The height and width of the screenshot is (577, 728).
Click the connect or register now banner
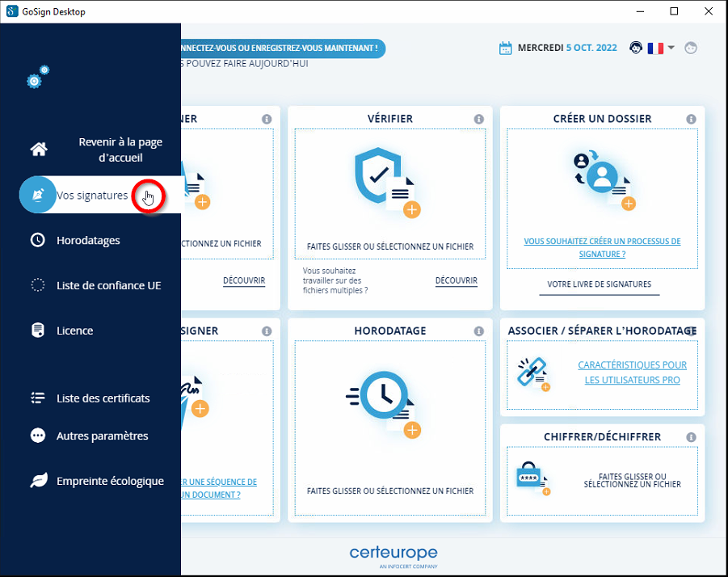(283, 48)
